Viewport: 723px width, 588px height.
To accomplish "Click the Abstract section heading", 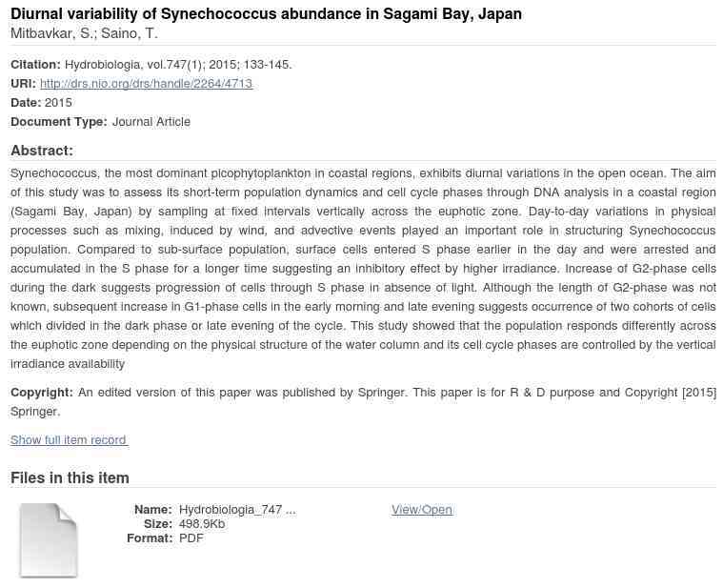I will click(42, 151).
